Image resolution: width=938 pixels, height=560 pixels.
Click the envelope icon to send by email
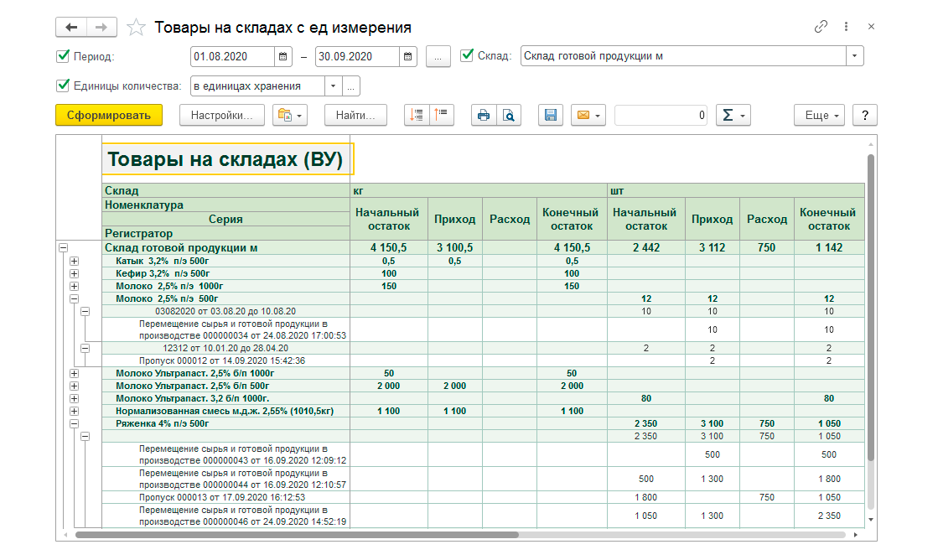588,116
